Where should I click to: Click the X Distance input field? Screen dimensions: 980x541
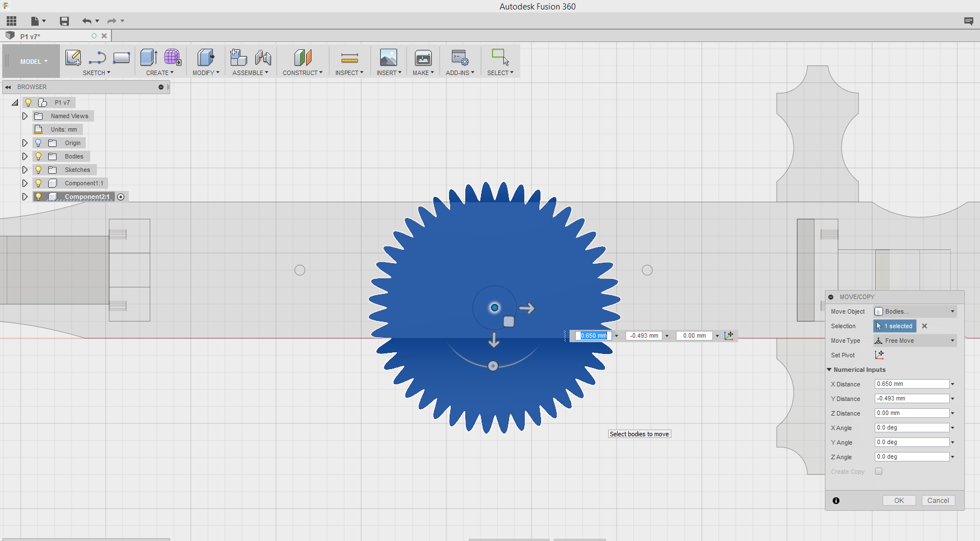912,384
